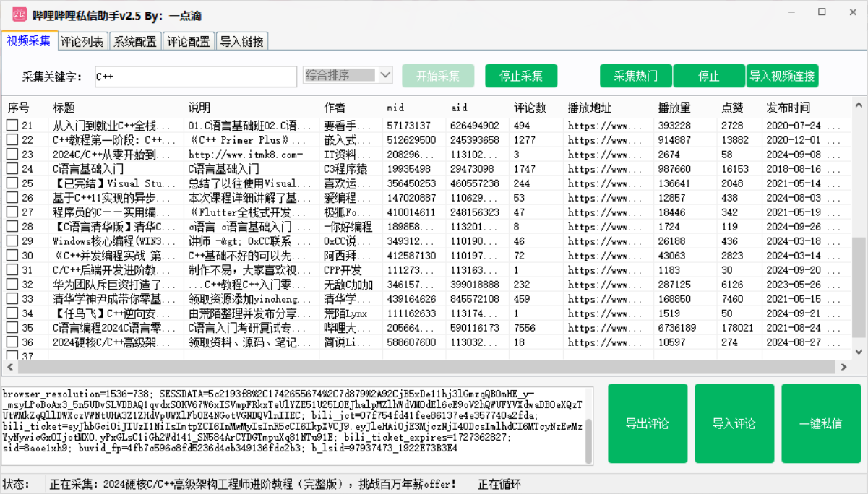Click the table's vertical scrollbar thumb
868x494 pixels.
(859, 289)
